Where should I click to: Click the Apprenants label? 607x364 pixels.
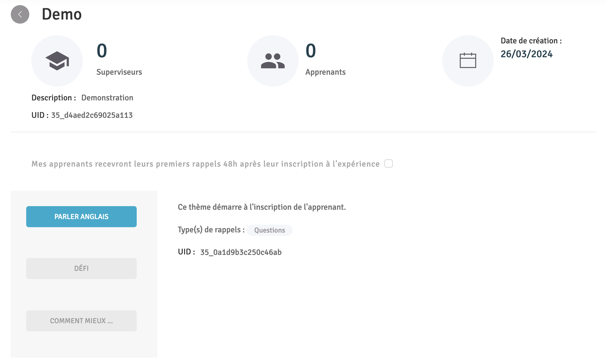coord(325,72)
